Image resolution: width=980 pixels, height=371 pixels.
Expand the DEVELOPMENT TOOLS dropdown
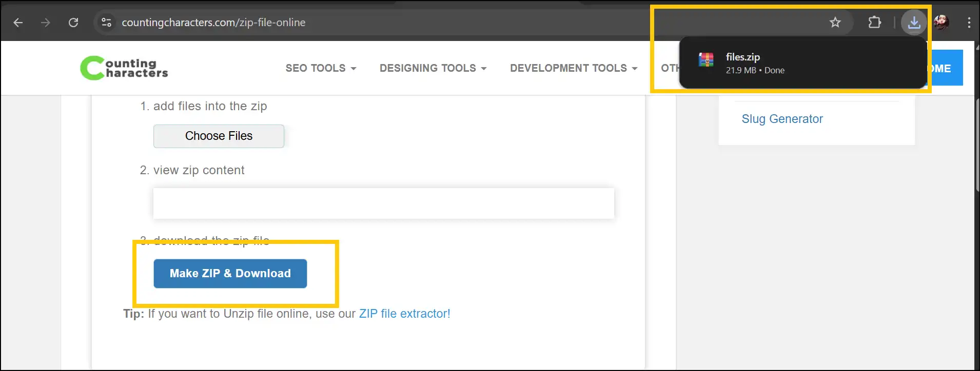573,68
